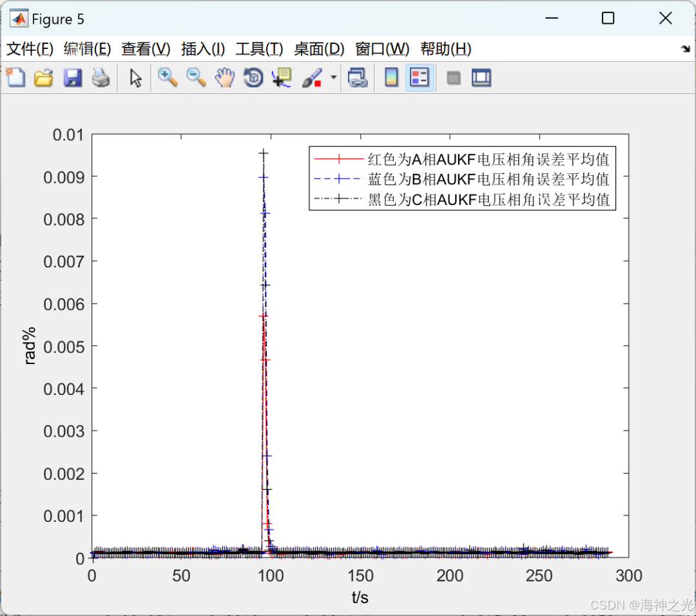
Task: Select the black C相 legend entry
Action: 461,199
